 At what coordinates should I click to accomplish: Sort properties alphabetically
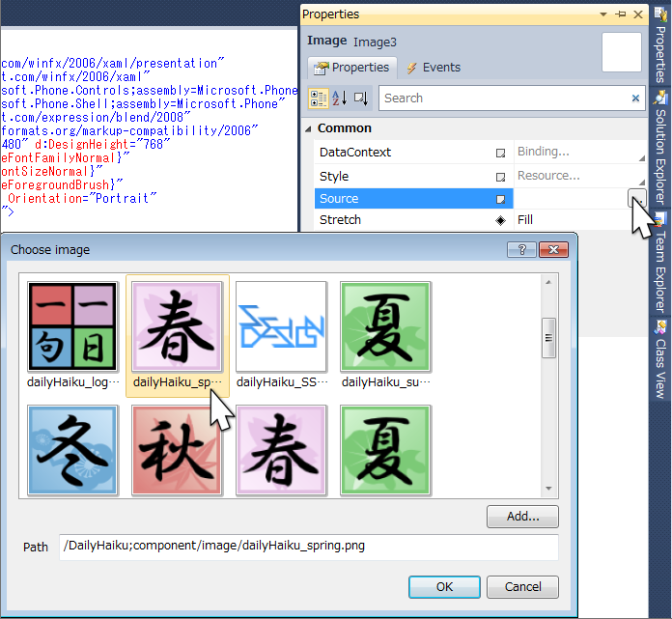pos(340,98)
